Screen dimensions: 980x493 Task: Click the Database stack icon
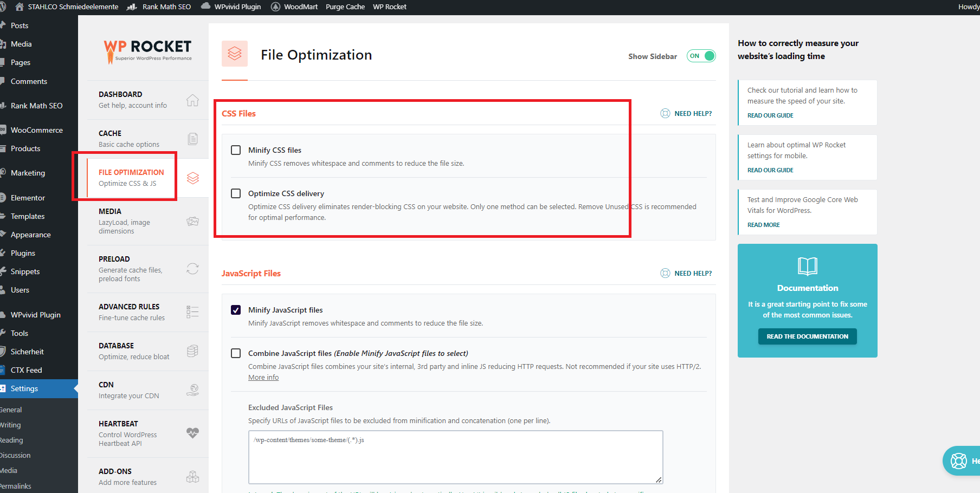[192, 351]
